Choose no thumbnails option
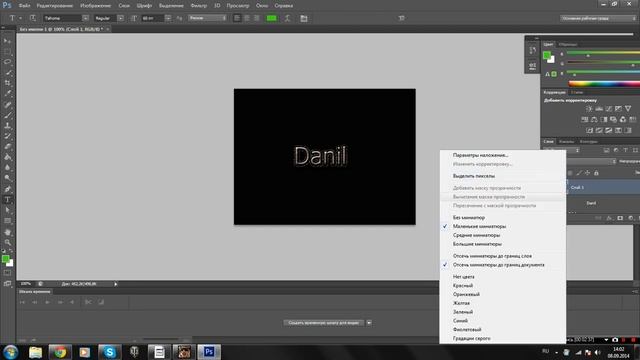The width and height of the screenshot is (640, 360). click(469, 218)
